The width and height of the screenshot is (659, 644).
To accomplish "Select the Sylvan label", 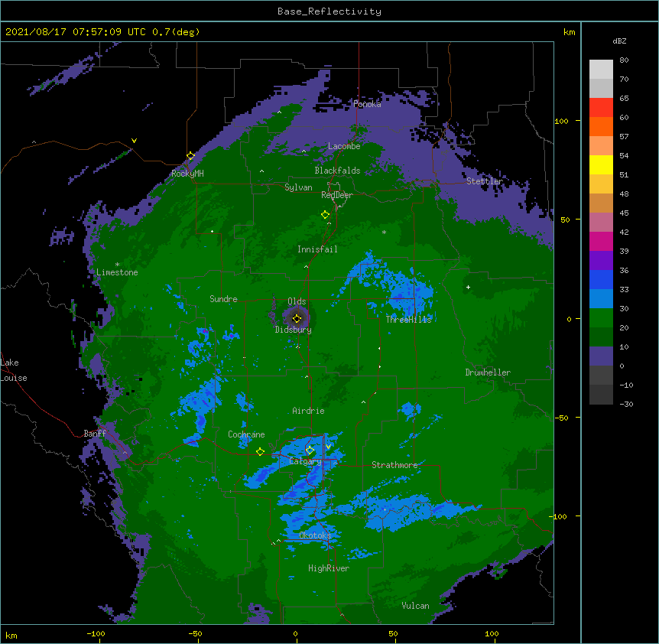I will 298,187.
